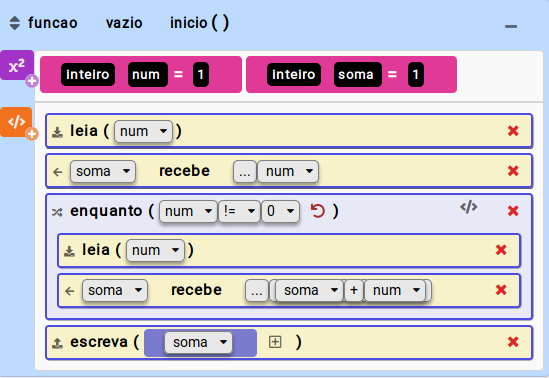Add a new variable with purple x² button

(17, 65)
